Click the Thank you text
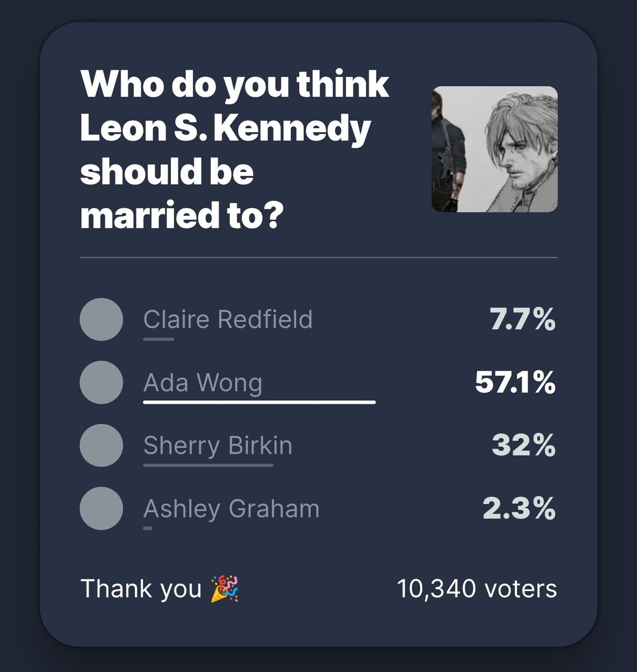637x672 pixels. click(x=141, y=589)
